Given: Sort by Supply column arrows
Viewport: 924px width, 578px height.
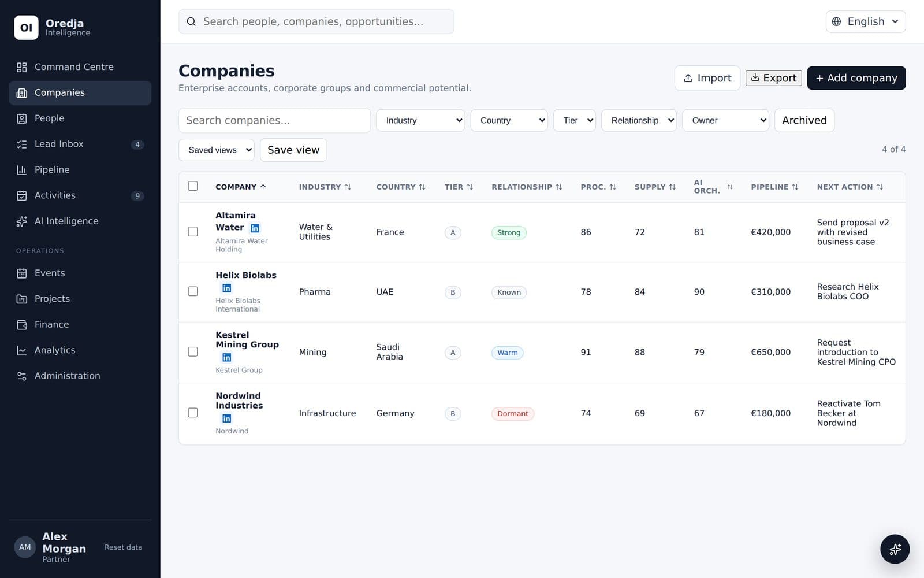Looking at the screenshot, I should (672, 187).
